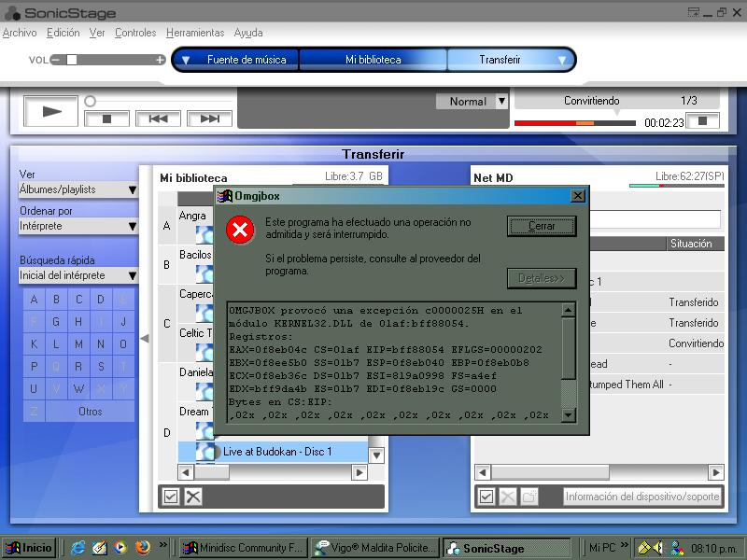Open the Ayuda menu
The width and height of the screenshot is (747, 560).
tap(248, 33)
